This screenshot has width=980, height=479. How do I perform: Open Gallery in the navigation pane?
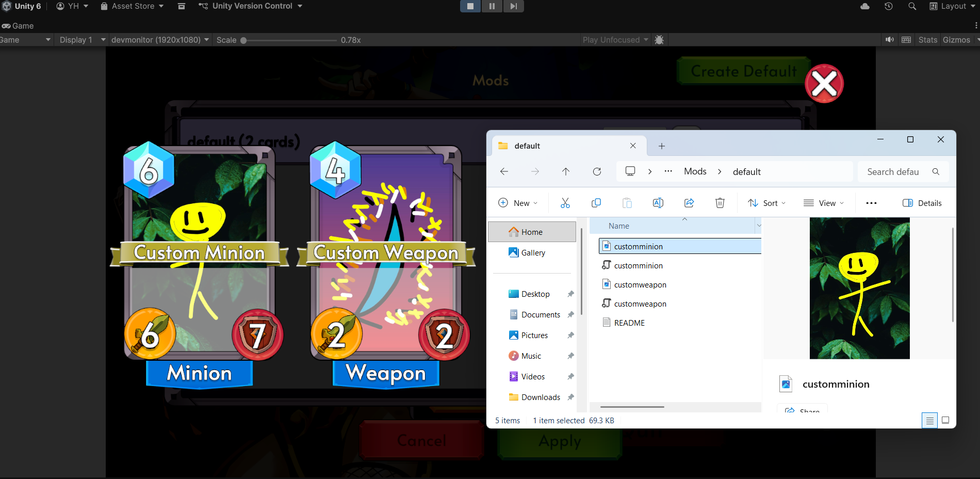point(532,252)
